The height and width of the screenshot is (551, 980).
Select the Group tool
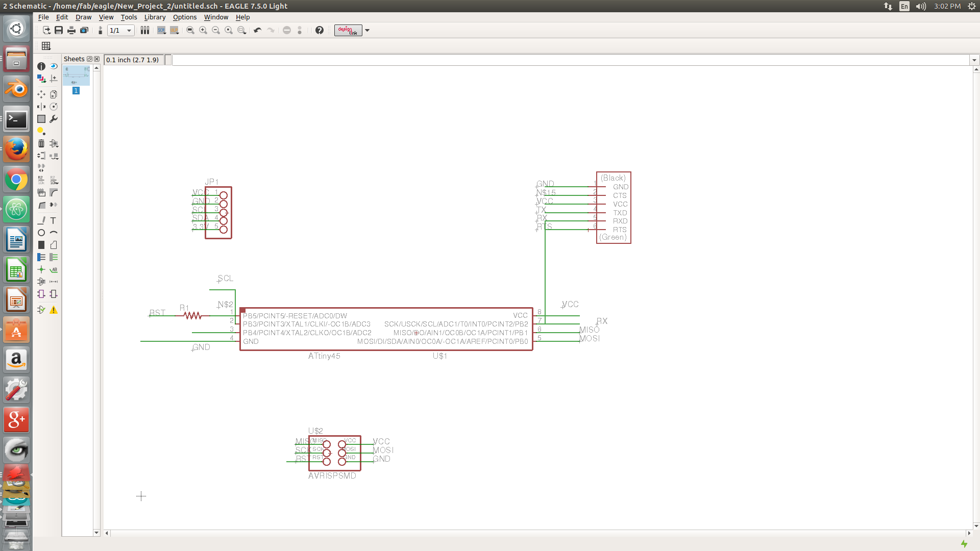pyautogui.click(x=41, y=119)
